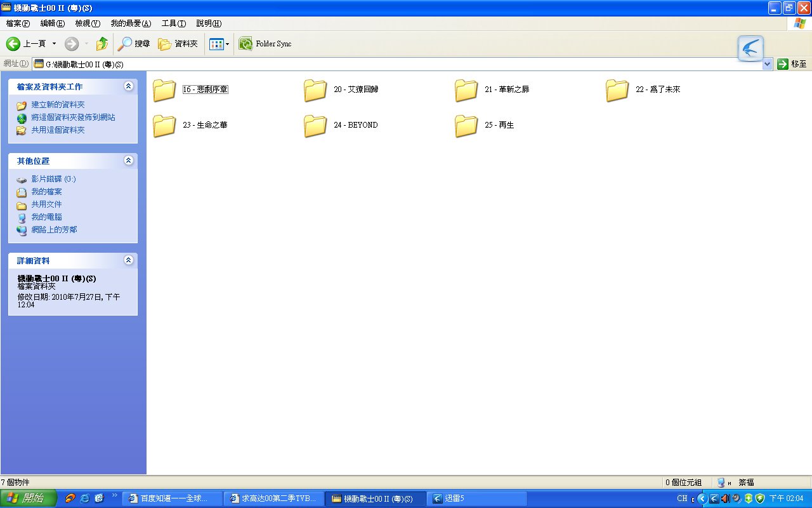Go back with the 上一頁 button

coord(26,44)
